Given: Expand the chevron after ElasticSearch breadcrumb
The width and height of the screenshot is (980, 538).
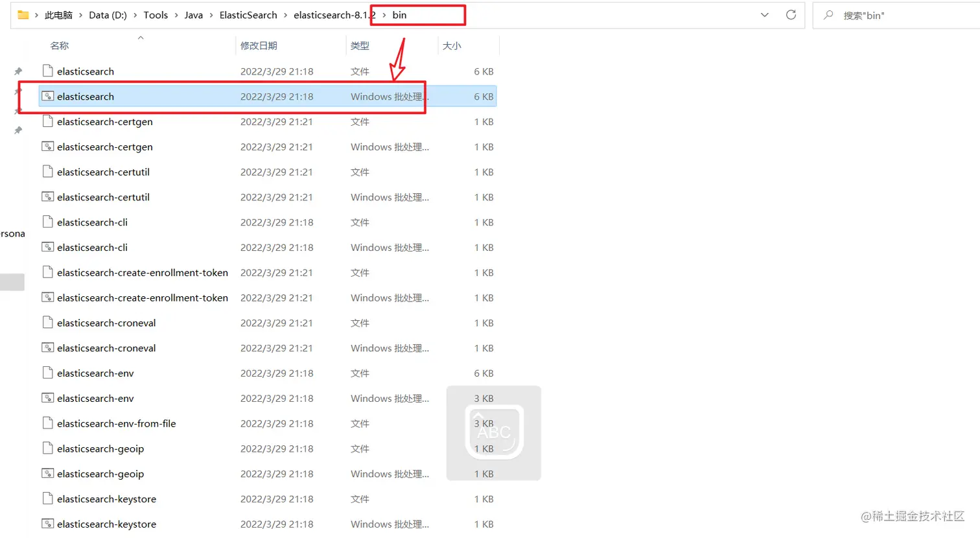Looking at the screenshot, I should (x=285, y=15).
